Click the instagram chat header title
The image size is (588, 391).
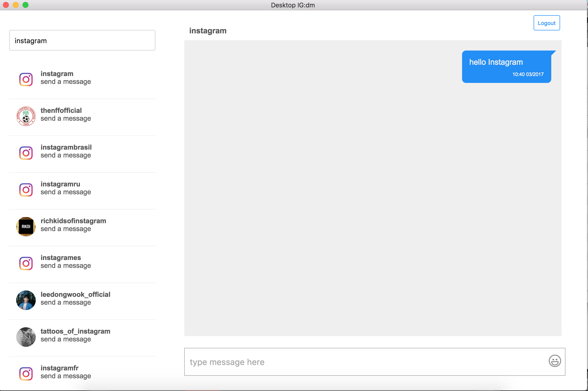coord(208,31)
